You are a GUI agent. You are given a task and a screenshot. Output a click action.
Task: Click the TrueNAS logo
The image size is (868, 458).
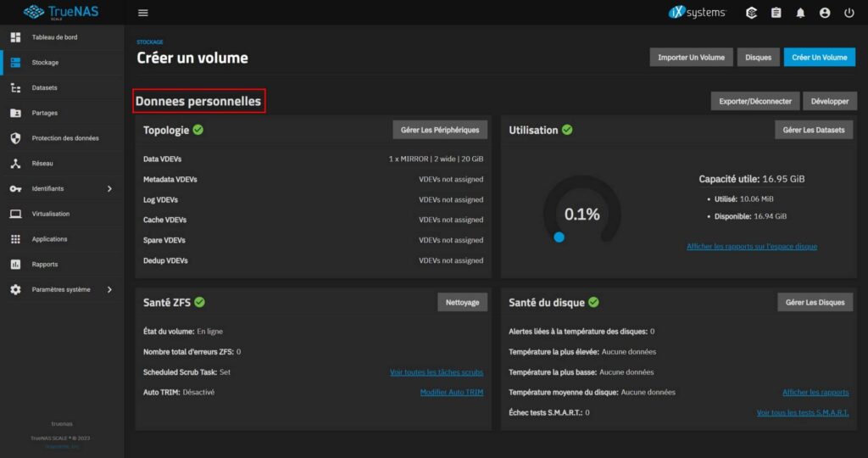61,12
